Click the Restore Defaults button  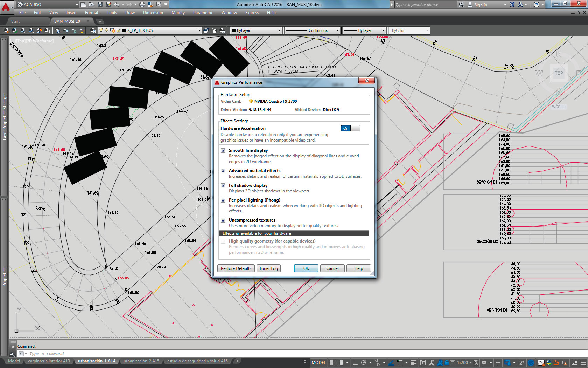click(236, 268)
